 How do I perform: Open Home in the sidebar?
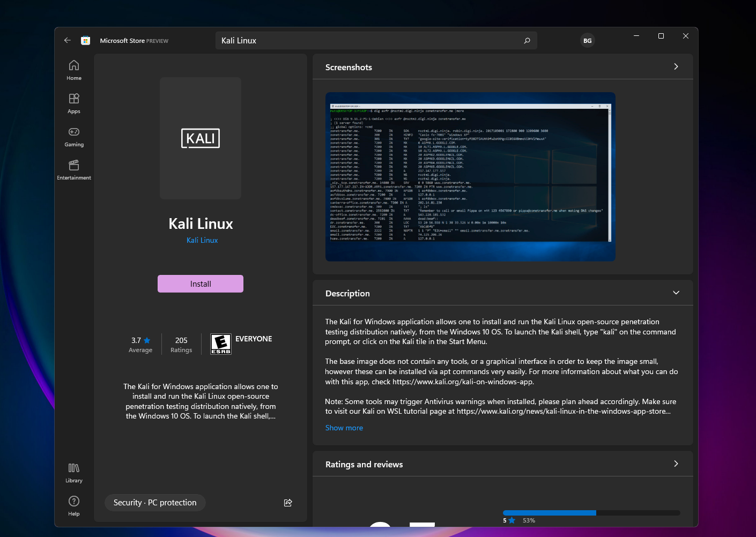(x=74, y=70)
